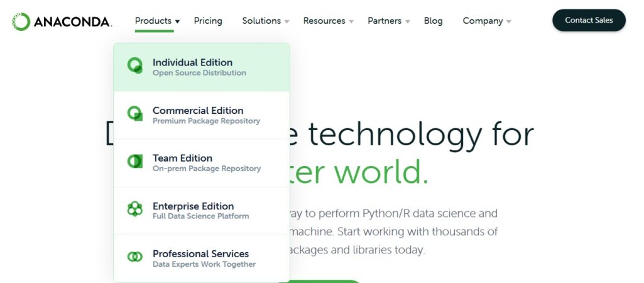Open the Products menu

coord(153,21)
